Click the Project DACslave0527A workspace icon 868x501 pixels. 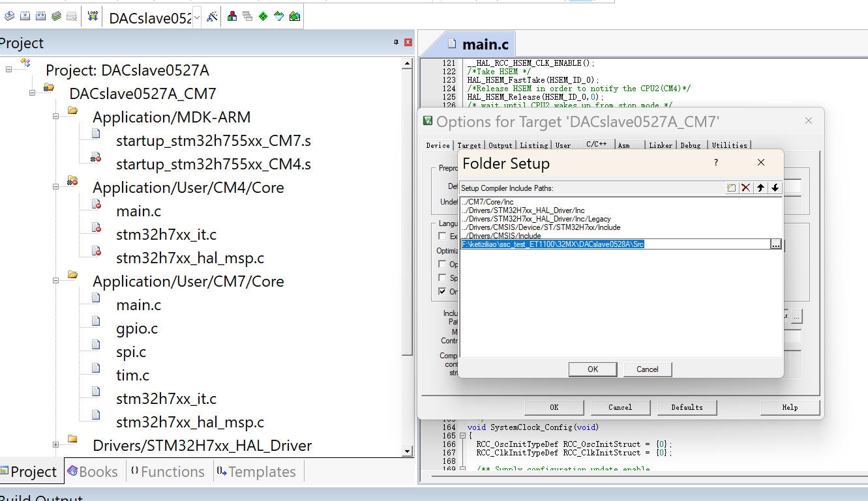point(26,63)
